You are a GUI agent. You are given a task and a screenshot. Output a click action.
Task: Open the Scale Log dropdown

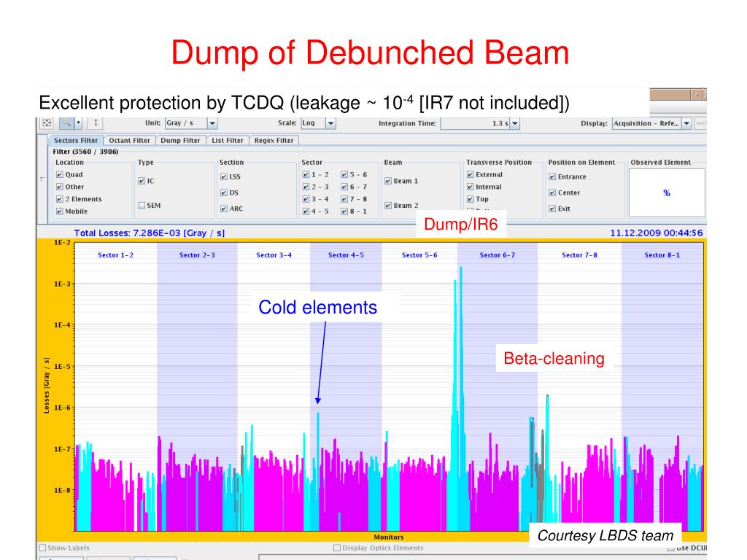[330, 123]
